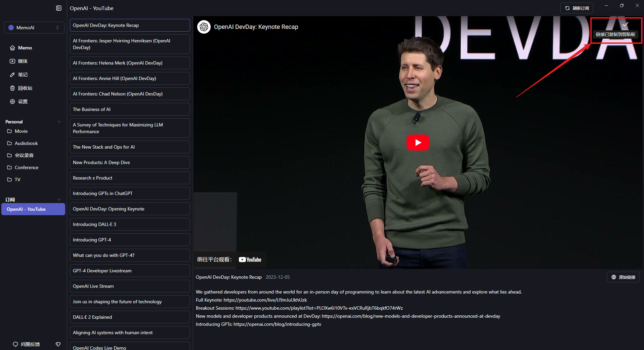This screenshot has width=644, height=350.
Task: Open the 回收站 recycle bin
Action: click(x=25, y=88)
